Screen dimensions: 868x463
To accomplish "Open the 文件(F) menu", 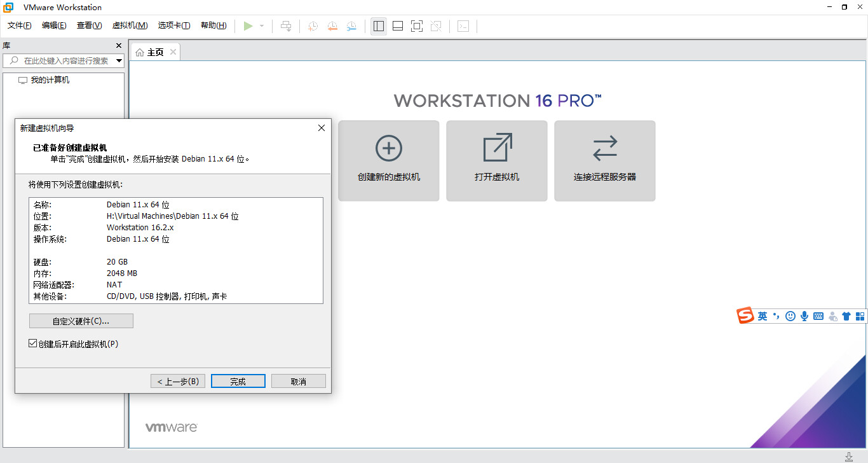I will pos(20,25).
